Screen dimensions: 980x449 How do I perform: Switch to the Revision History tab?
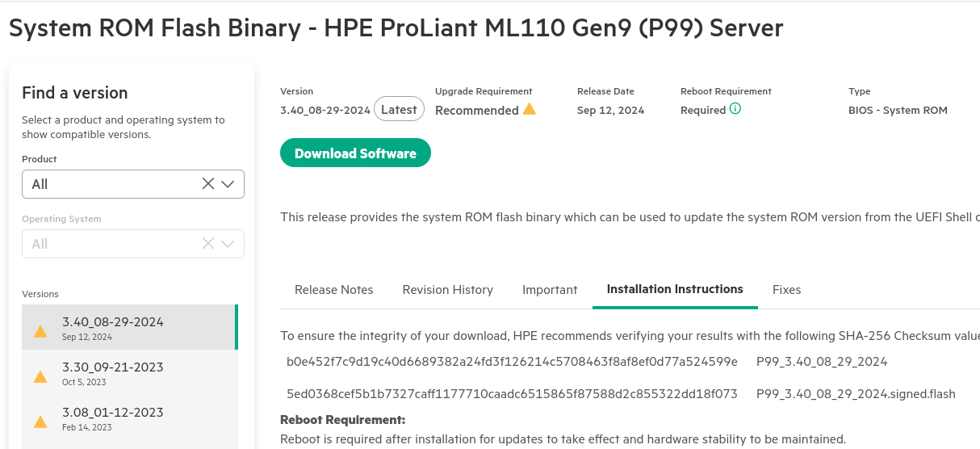coord(447,289)
